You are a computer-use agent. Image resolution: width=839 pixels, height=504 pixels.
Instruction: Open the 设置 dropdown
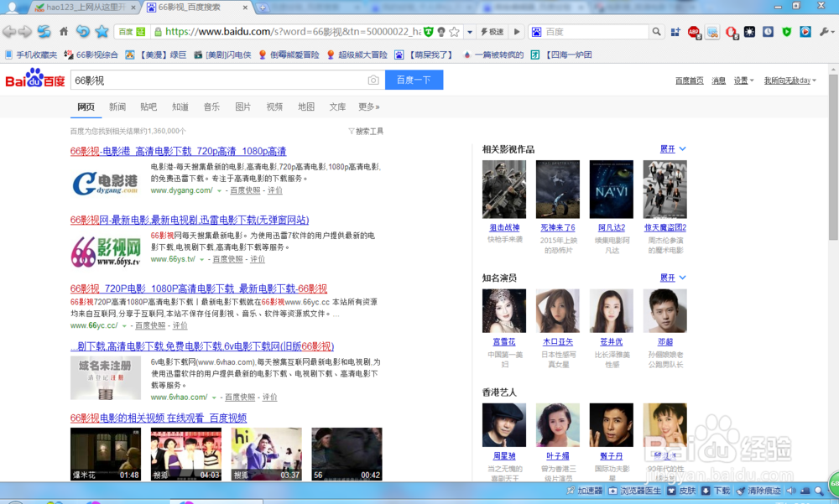(743, 81)
